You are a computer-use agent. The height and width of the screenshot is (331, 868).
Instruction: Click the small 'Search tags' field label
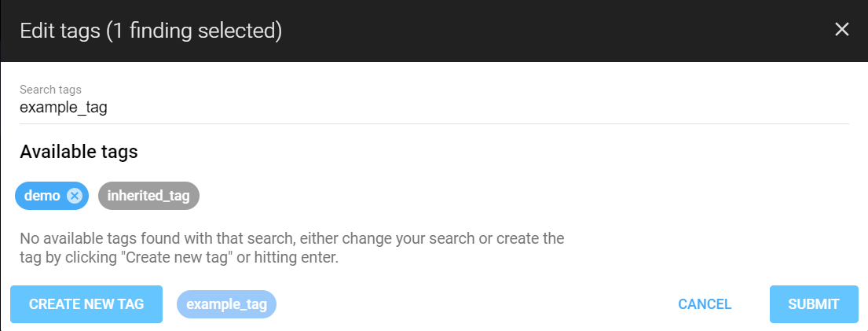pyautogui.click(x=50, y=90)
